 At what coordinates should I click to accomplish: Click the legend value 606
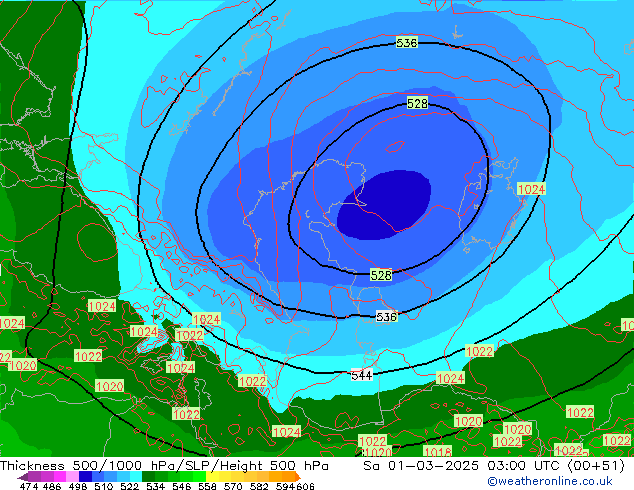305,486
